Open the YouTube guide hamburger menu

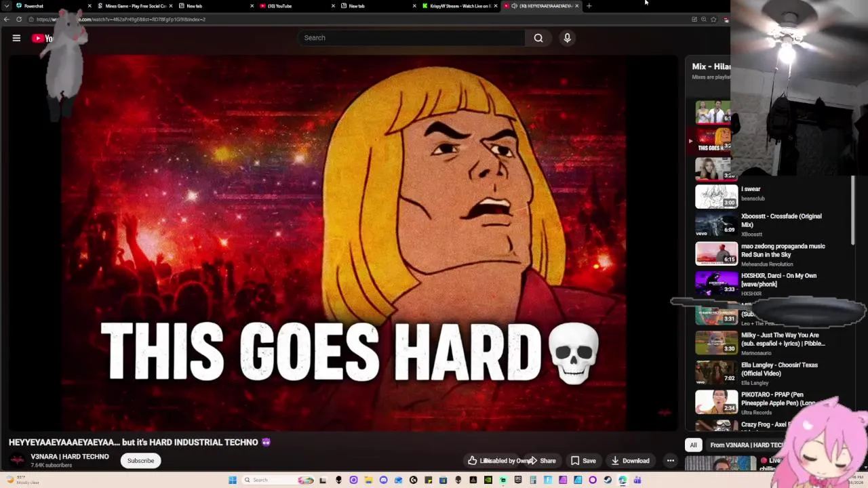(x=16, y=38)
